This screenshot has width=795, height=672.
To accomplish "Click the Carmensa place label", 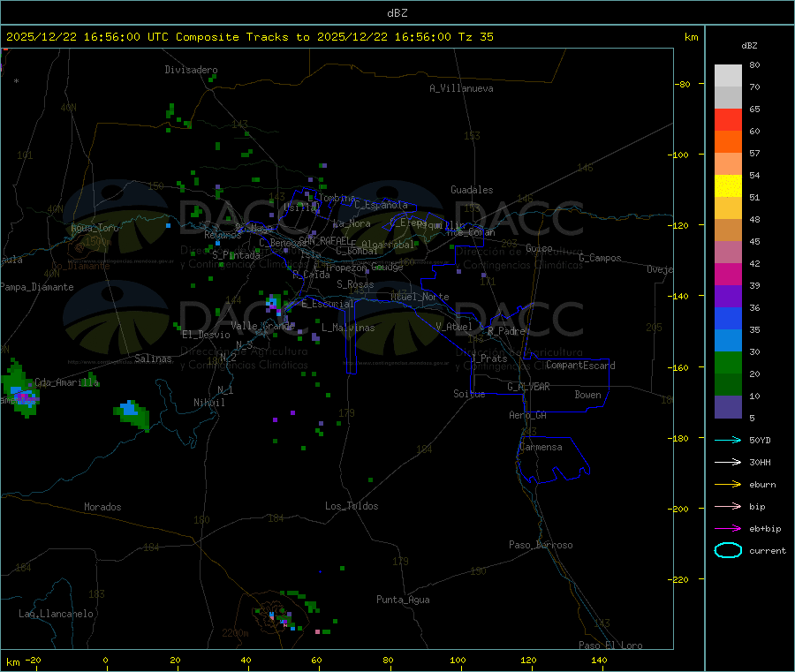I will 541,448.
